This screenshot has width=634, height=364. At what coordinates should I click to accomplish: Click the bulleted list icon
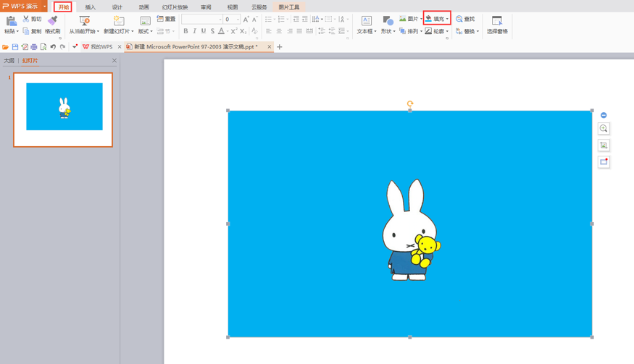pos(269,19)
